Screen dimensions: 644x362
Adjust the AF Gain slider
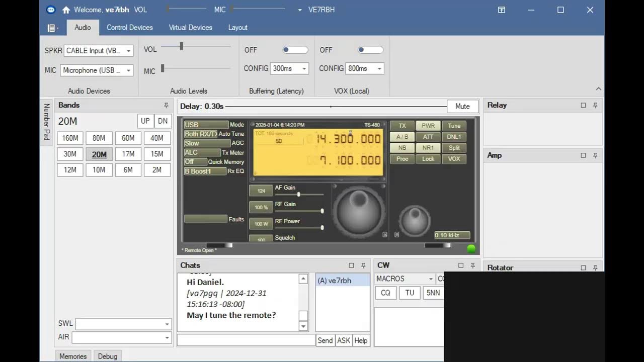299,194
